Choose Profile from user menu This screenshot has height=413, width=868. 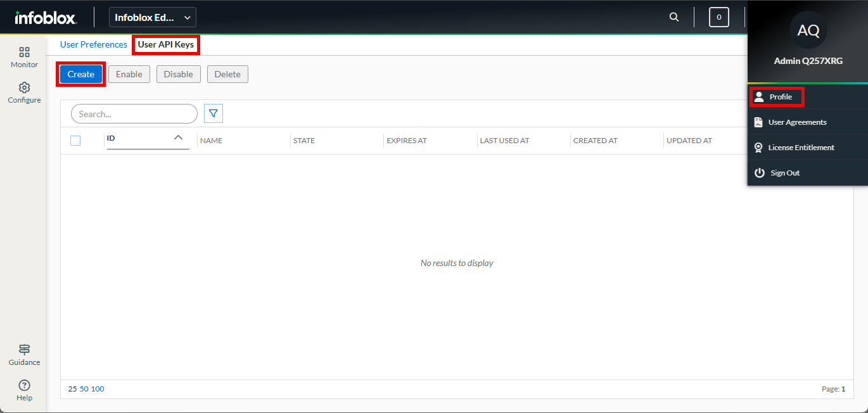click(x=781, y=97)
